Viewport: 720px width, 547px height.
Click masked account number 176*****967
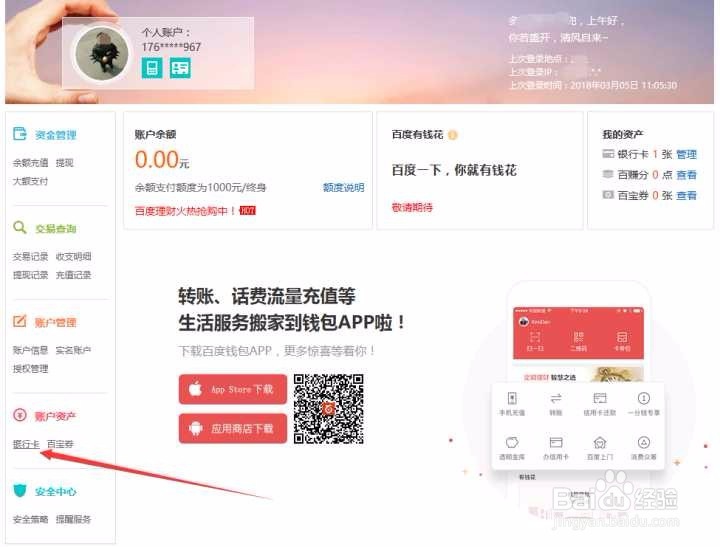(x=171, y=47)
